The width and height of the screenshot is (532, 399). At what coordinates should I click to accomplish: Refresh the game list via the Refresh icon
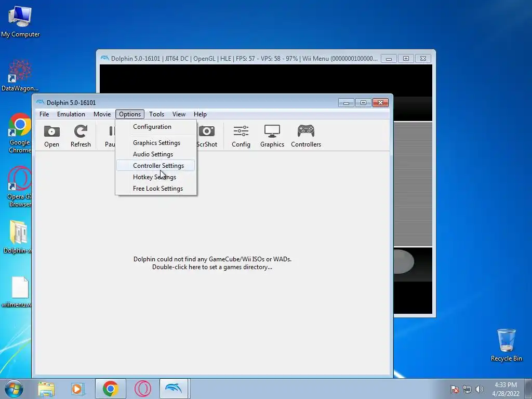pyautogui.click(x=81, y=136)
